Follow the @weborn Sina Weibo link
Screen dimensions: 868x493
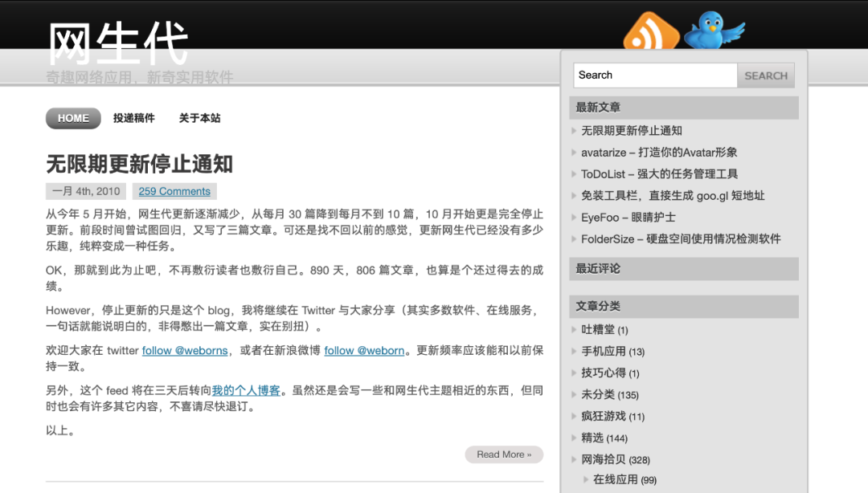click(364, 350)
